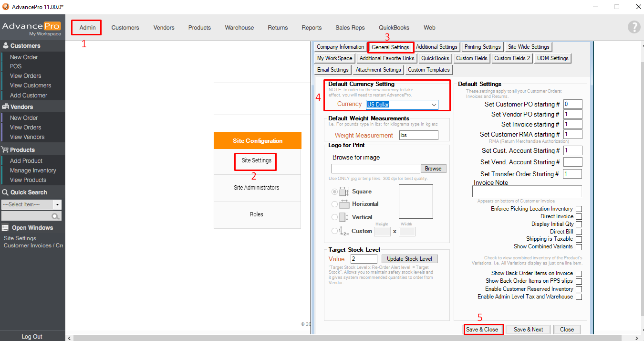Click the Weight Measurement input field
The height and width of the screenshot is (341, 644).
418,135
